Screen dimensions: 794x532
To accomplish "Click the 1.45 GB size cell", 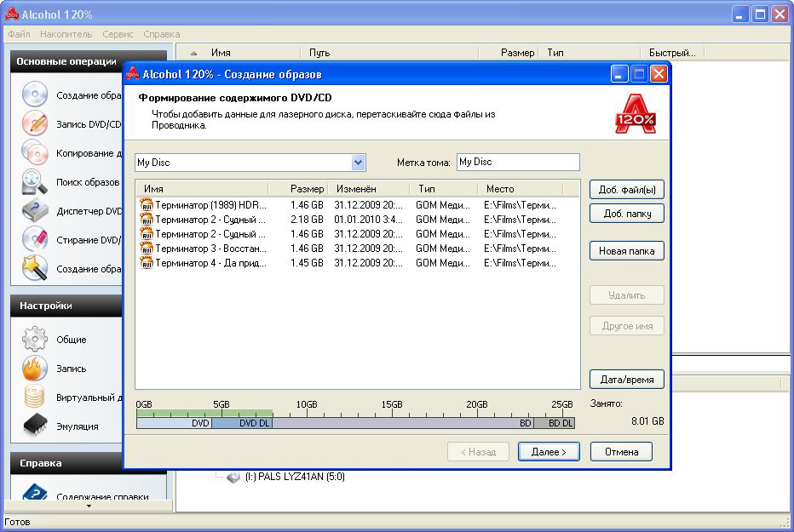I will click(307, 263).
